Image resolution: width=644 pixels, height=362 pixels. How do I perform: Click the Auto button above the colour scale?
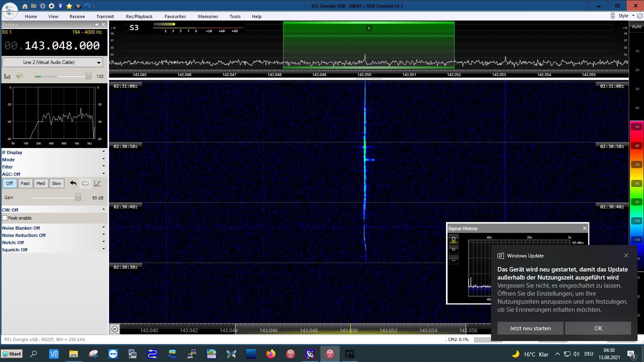point(637,27)
